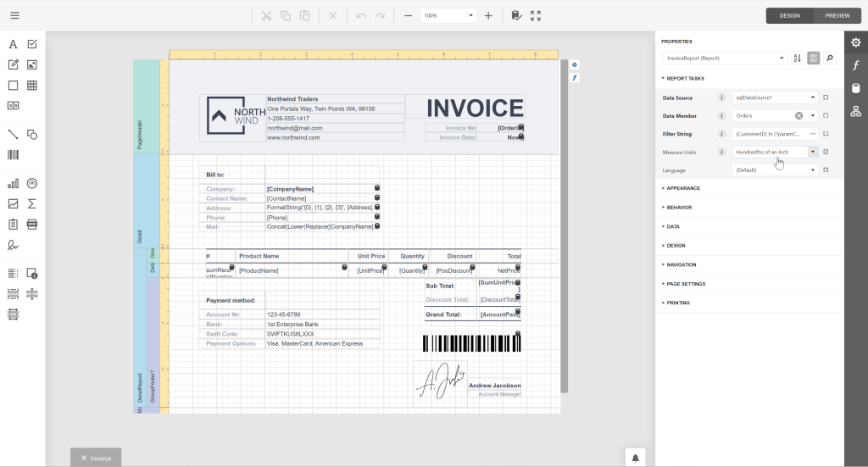
Task: Select the Check Box control in toolbox
Action: coord(32,44)
